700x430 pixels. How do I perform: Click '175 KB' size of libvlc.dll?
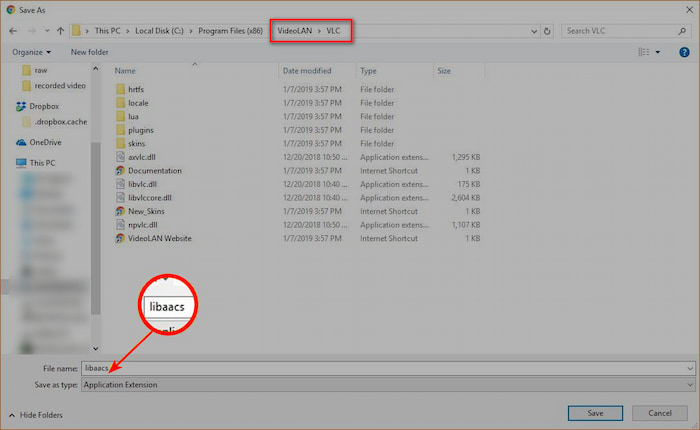click(x=469, y=184)
